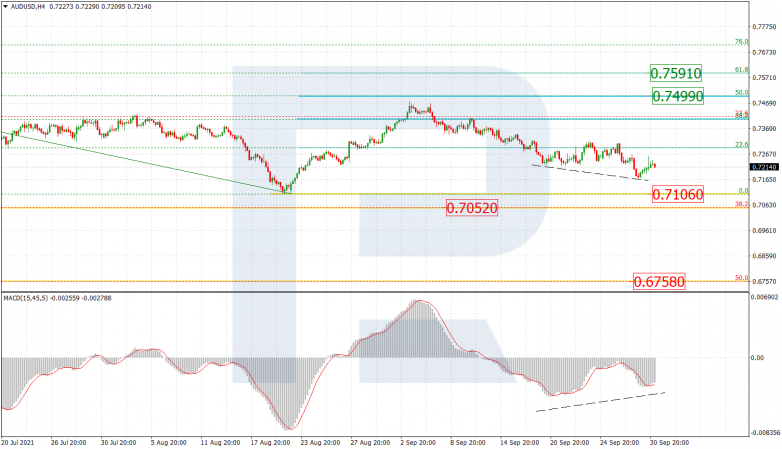Click the MACD axis value 0.006902
The image size is (782, 449).
(764, 297)
